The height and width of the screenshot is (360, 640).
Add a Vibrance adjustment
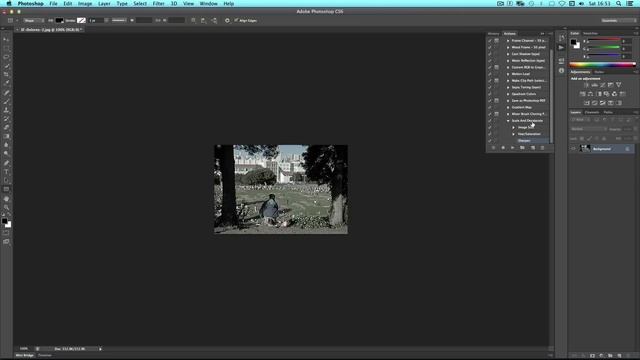tap(618, 85)
